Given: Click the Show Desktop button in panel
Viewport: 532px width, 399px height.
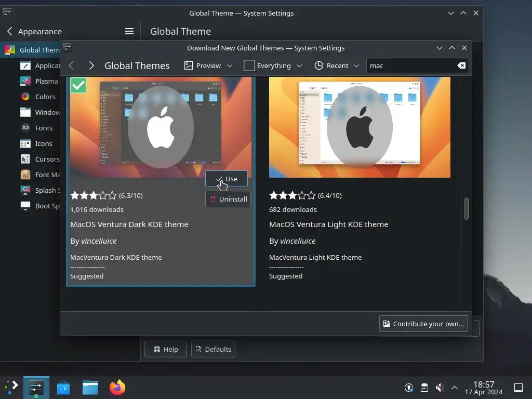Looking at the screenshot, I should [x=518, y=388].
